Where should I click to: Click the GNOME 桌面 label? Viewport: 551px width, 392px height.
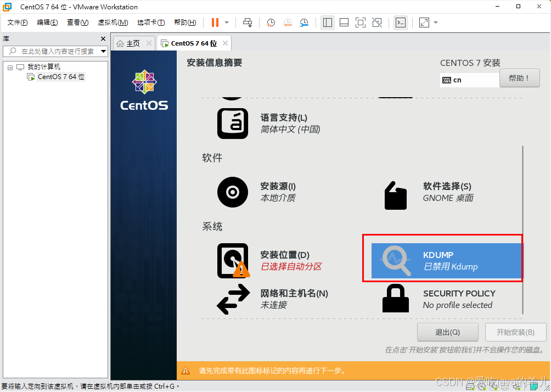click(448, 198)
